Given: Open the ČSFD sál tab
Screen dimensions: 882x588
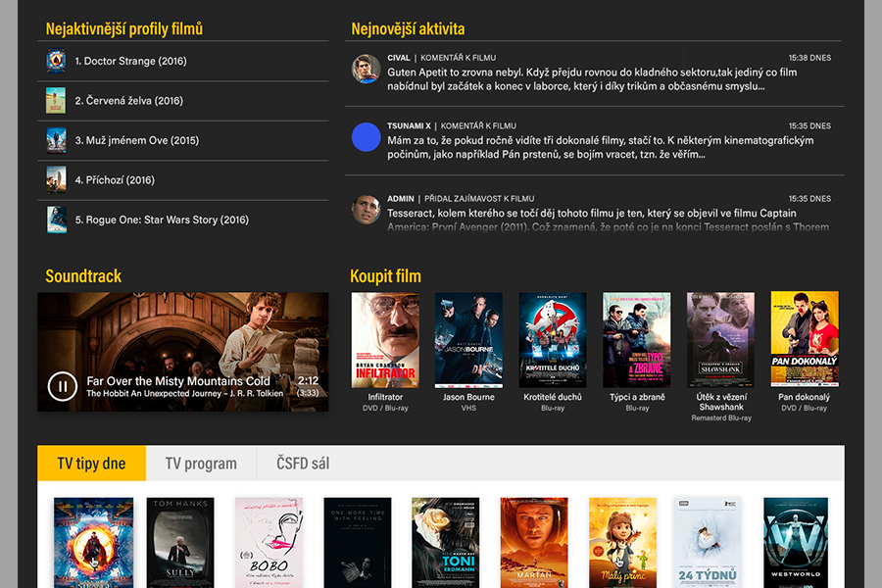Looking at the screenshot, I should [303, 464].
